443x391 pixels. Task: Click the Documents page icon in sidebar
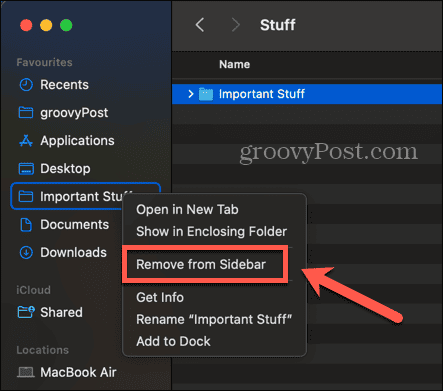tap(26, 225)
